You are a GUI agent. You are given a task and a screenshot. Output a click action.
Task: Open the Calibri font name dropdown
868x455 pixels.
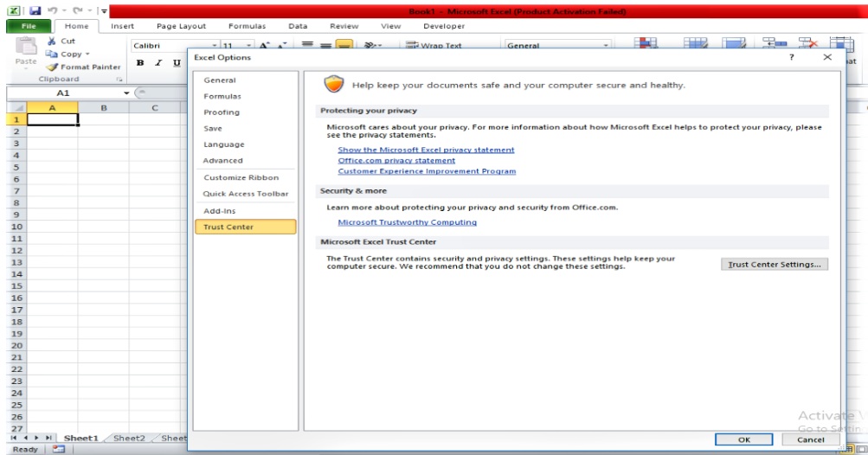point(215,45)
